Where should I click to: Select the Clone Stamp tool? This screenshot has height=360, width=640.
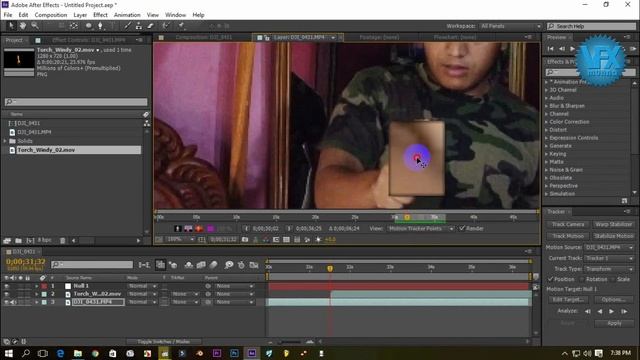(139, 26)
